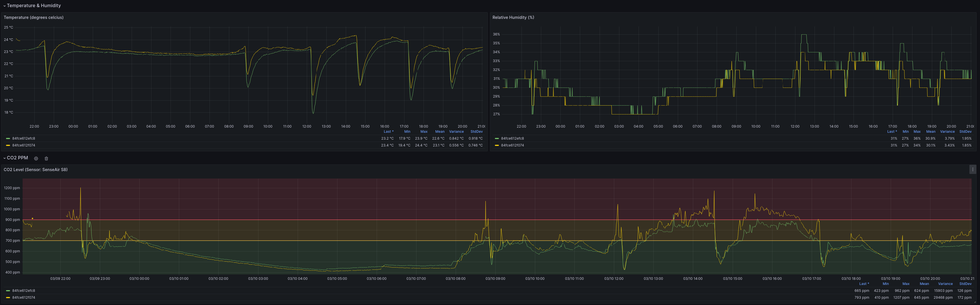Click the 665 ppm last CO2 value

pos(862,290)
